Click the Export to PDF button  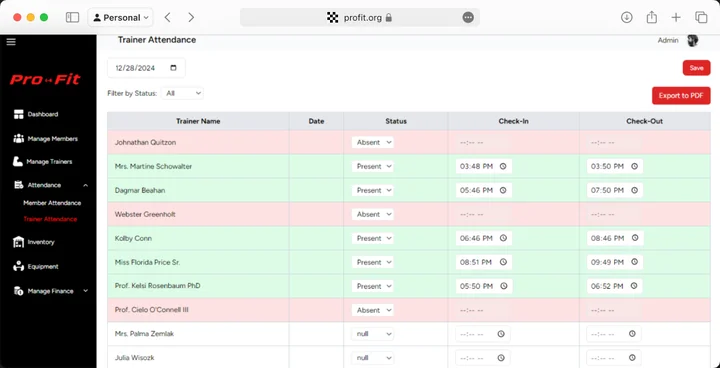tap(681, 96)
